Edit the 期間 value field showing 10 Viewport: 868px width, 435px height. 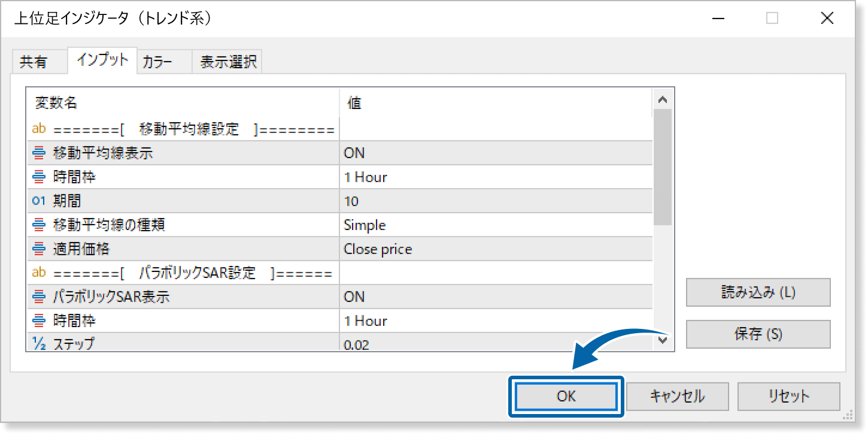pos(496,201)
